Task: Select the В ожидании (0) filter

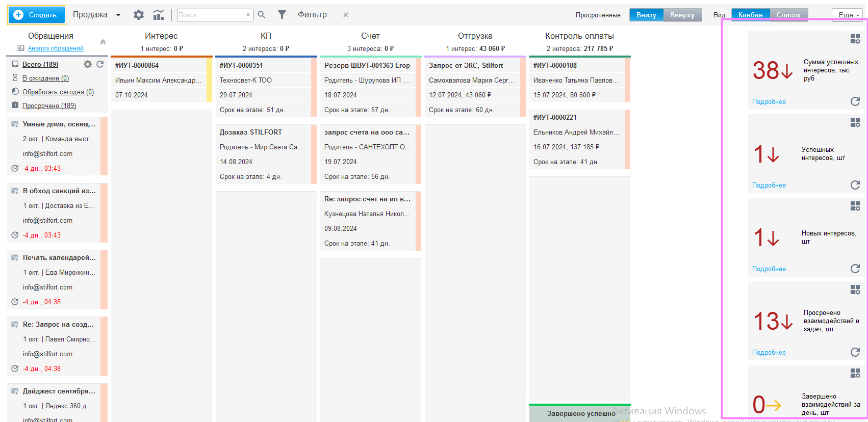Action: click(x=45, y=78)
